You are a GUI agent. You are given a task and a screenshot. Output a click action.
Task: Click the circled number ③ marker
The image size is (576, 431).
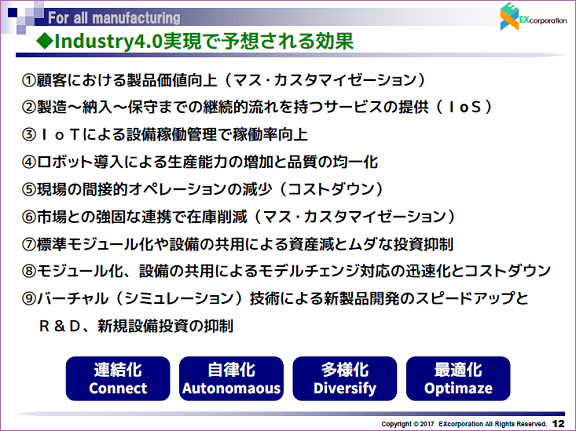[29, 135]
